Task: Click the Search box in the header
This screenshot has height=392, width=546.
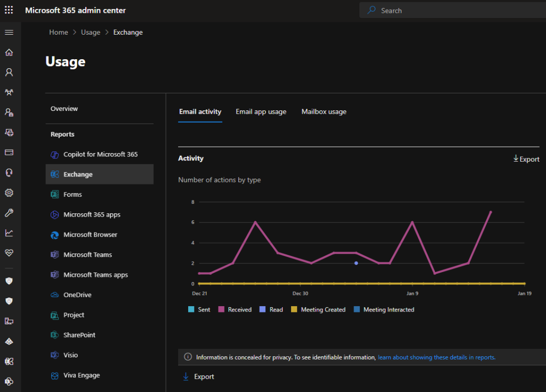Action: [x=453, y=11]
